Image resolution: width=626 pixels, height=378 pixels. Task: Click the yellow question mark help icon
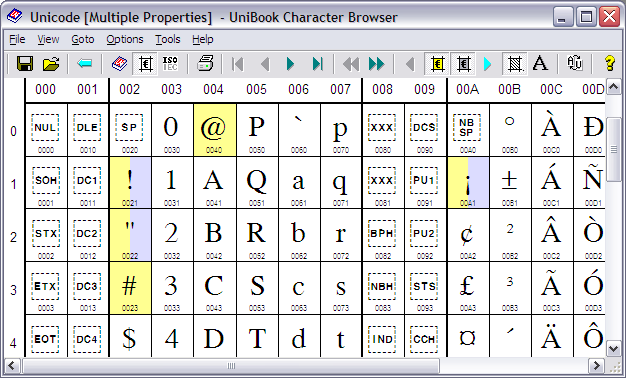click(x=609, y=63)
